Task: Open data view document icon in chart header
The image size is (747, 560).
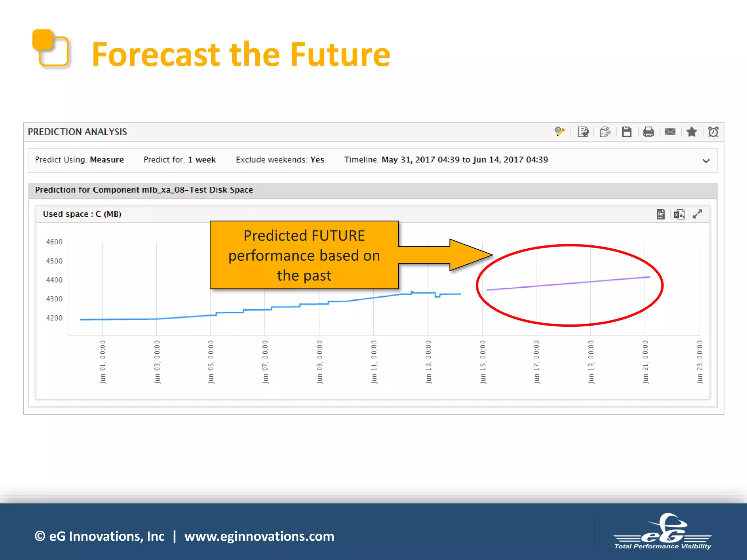Action: [661, 214]
